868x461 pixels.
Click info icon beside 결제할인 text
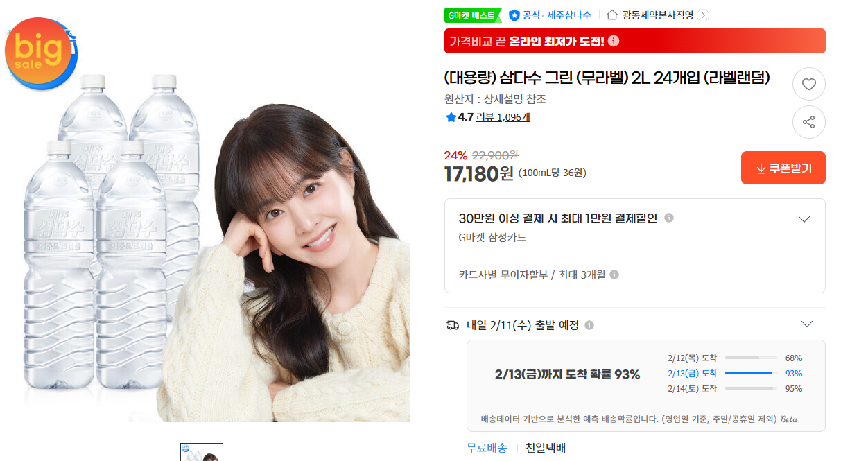pos(669,218)
